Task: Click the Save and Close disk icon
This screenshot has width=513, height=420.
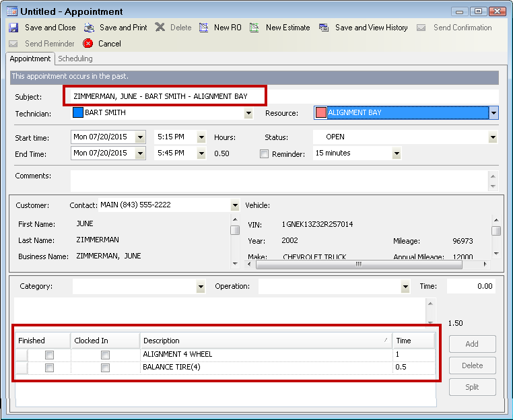Action: pyautogui.click(x=13, y=28)
